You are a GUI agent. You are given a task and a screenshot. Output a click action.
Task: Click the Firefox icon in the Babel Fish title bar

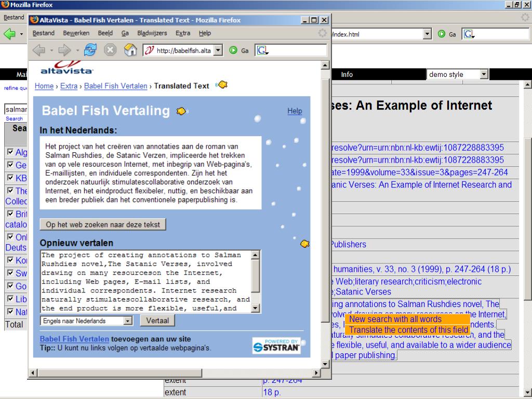click(34, 20)
